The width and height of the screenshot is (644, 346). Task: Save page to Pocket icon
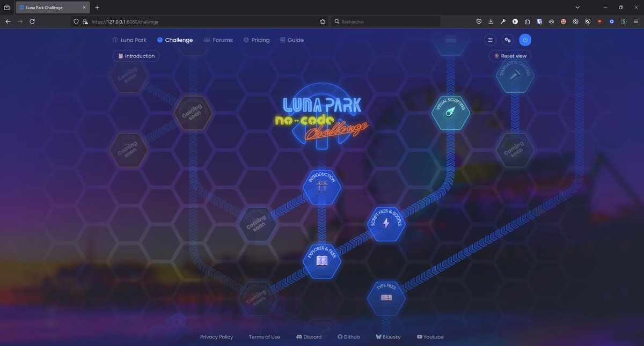(x=479, y=21)
